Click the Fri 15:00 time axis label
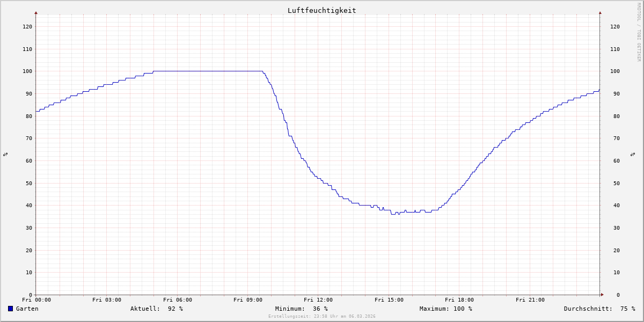This screenshot has height=322, width=644. tap(389, 300)
